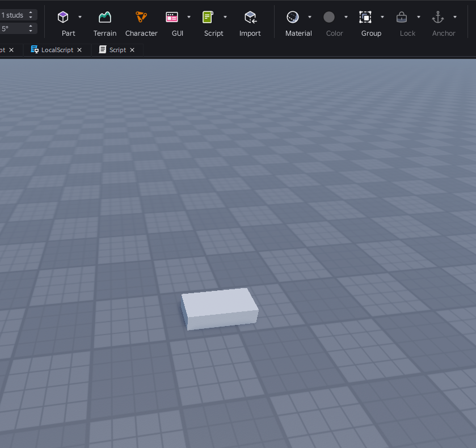476x448 pixels.
Task: Close the Script tab
Action: 132,50
